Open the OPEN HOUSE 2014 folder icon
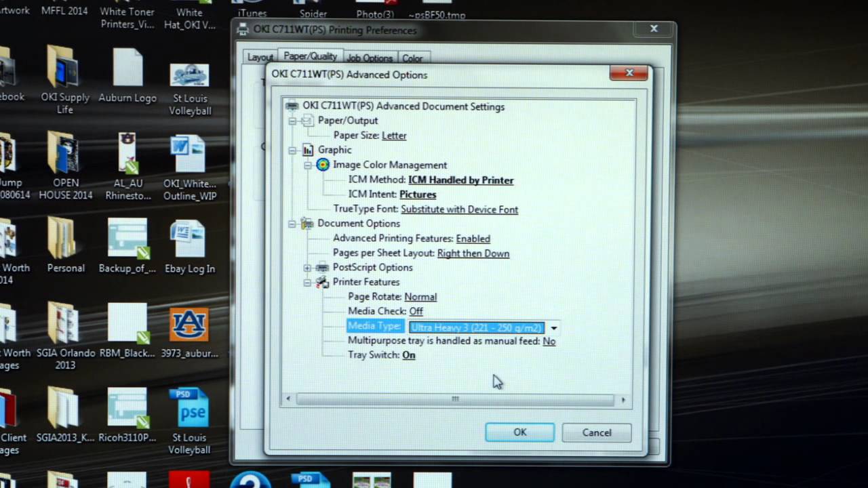The image size is (868, 488). point(64,153)
